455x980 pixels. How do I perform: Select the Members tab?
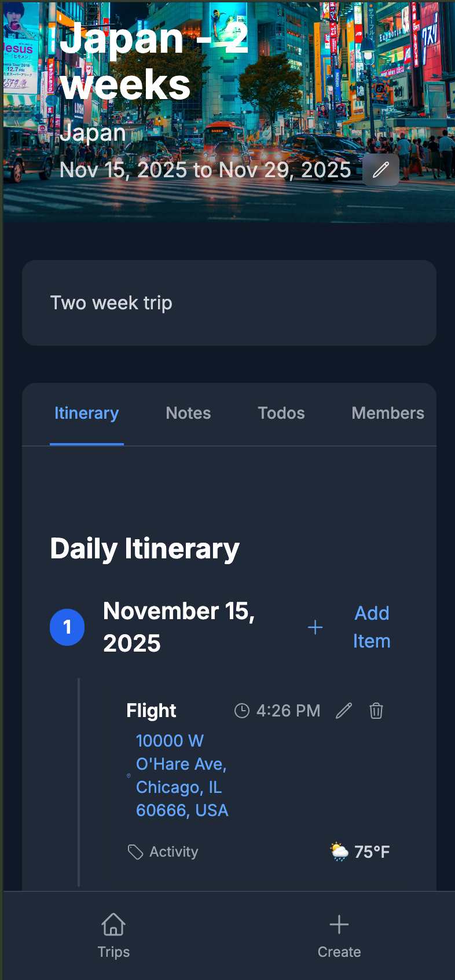tap(388, 413)
